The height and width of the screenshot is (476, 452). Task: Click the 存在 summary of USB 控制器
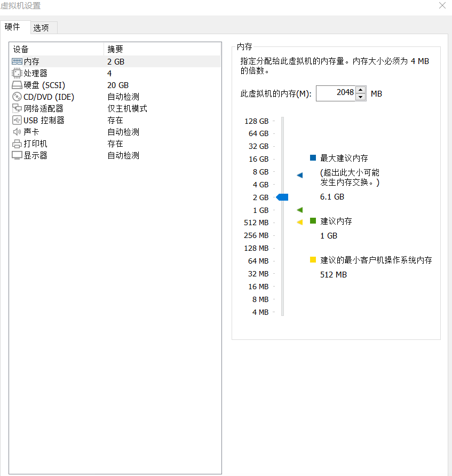coord(115,120)
